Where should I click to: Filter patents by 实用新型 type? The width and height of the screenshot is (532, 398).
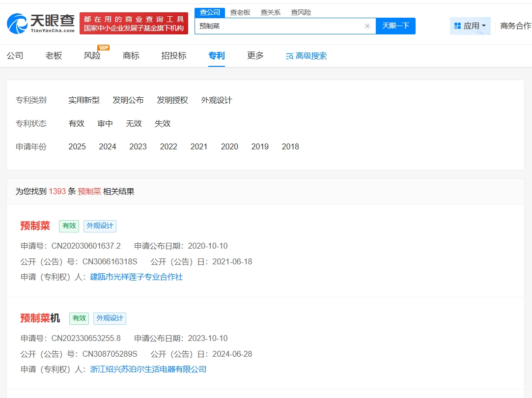pos(84,100)
